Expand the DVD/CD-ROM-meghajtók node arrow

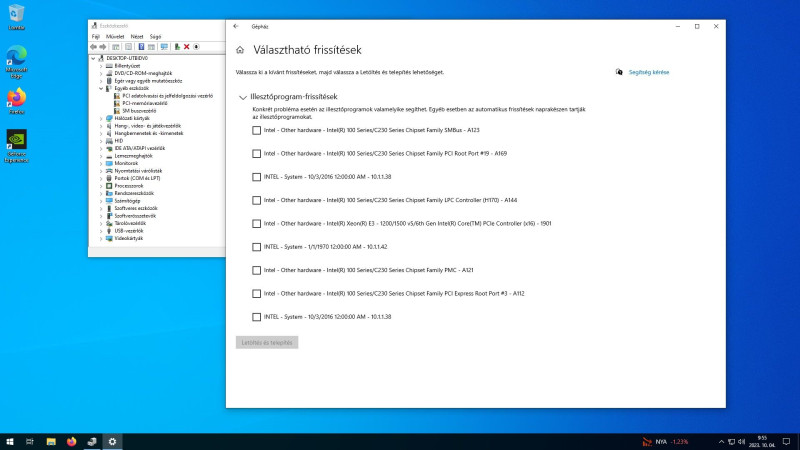coord(101,73)
